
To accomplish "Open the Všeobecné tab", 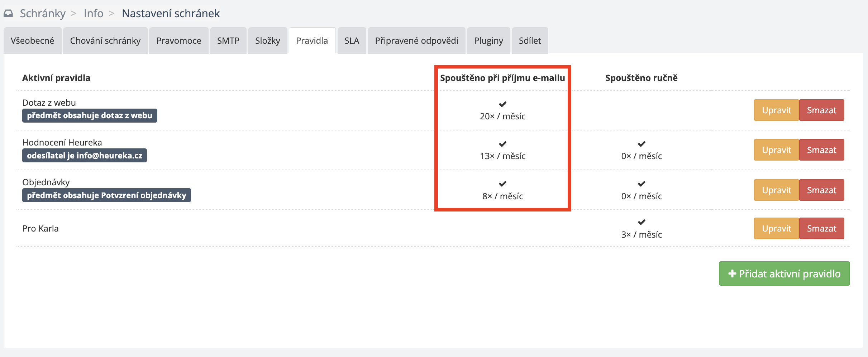I will (x=32, y=41).
